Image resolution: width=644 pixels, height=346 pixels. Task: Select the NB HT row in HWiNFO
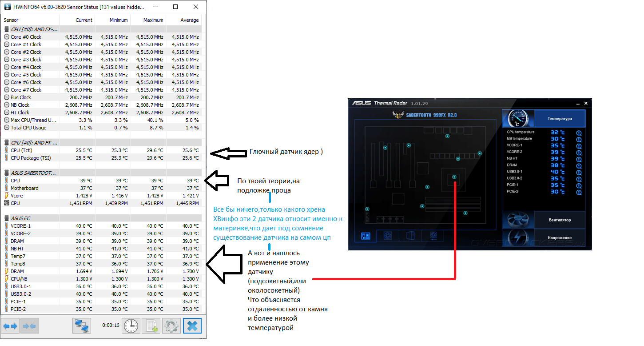coord(102,249)
